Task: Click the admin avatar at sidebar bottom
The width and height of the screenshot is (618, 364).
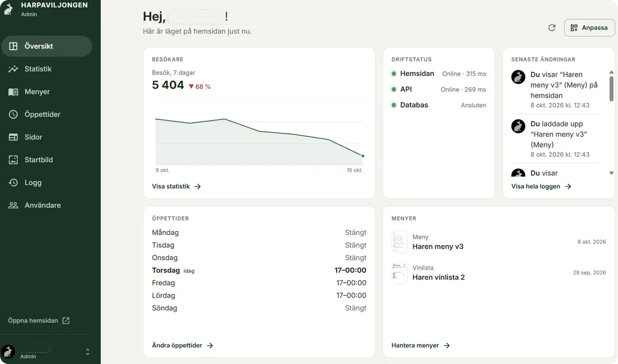Action: pyautogui.click(x=8, y=351)
